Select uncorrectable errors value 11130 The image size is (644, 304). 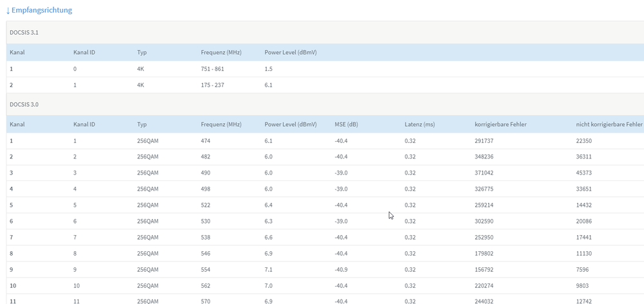[x=584, y=254]
